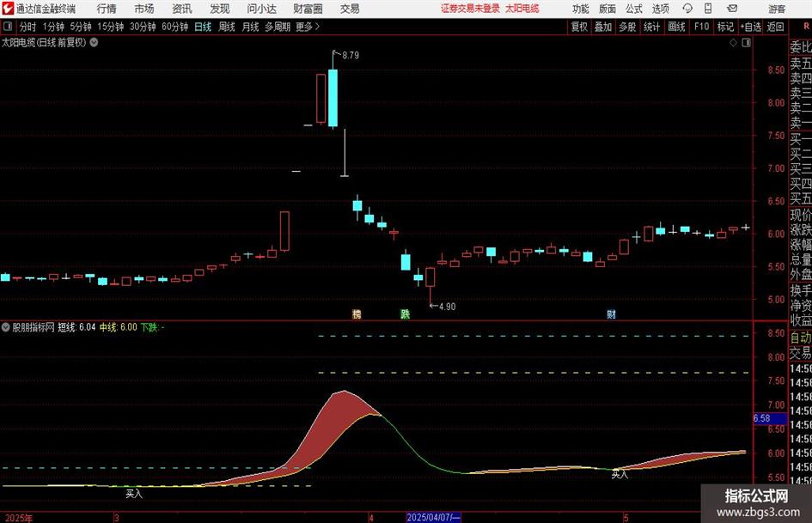
Task: Click the 4.90 low price label
Action: coord(447,307)
